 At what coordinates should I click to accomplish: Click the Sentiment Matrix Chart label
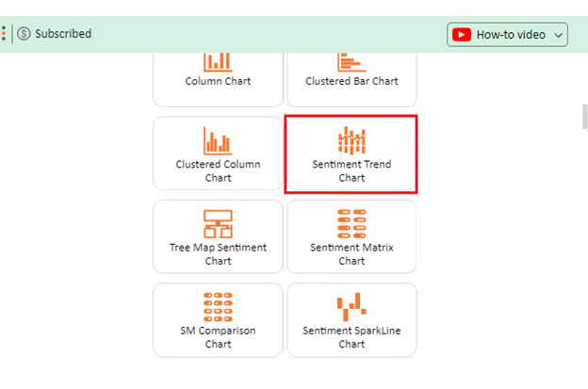pyautogui.click(x=351, y=254)
